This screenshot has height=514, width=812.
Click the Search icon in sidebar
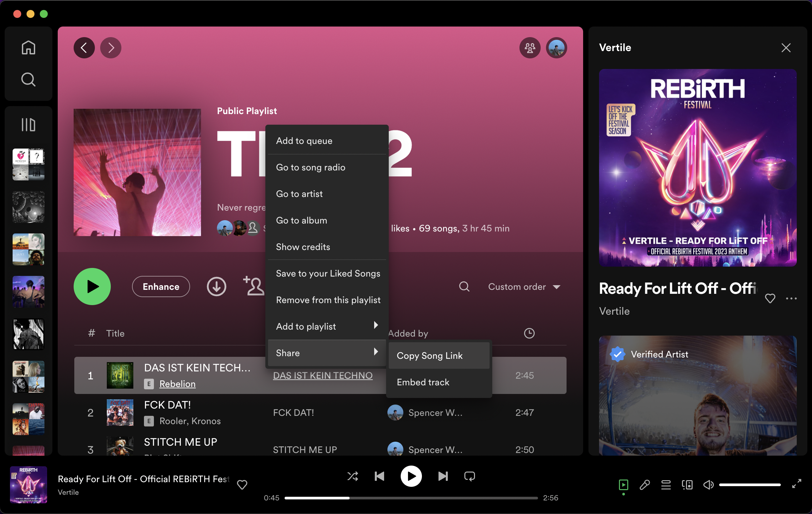(28, 80)
